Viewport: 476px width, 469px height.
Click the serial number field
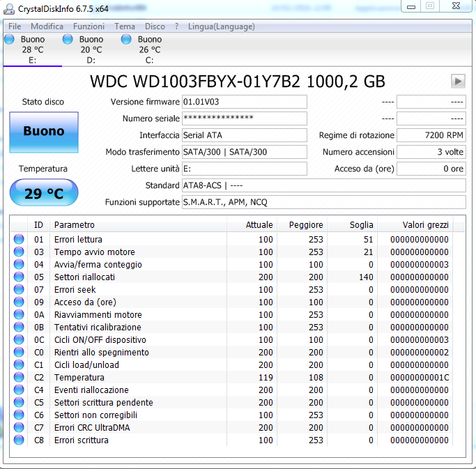pos(244,118)
